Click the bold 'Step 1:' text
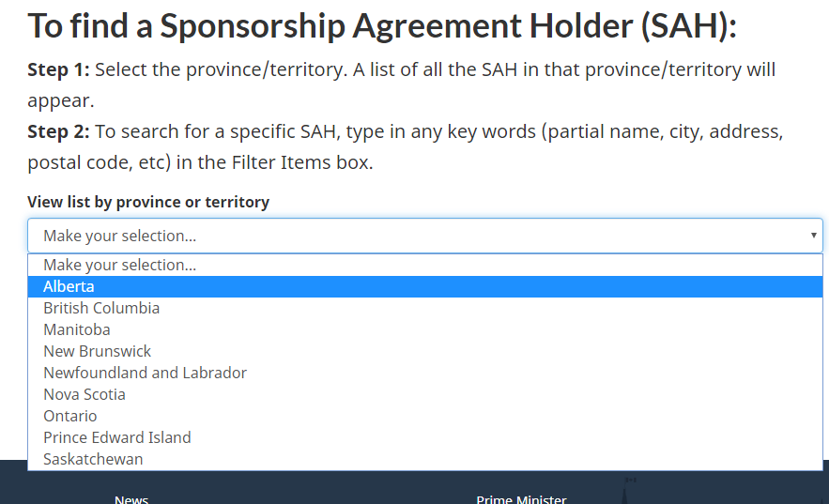This screenshot has width=829, height=504. 58,70
